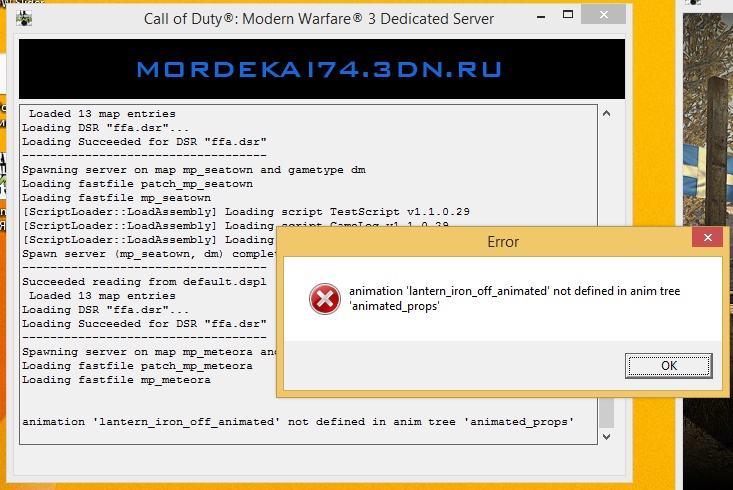Click the line 'Loading fastfile mp_seatown'
The height and width of the screenshot is (490, 733).
click(x=116, y=198)
